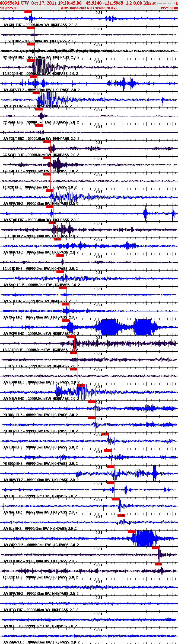178x644 pixels.
Task: Click the red pick flag above UW GHW trace
Action: click(x=57, y=239)
